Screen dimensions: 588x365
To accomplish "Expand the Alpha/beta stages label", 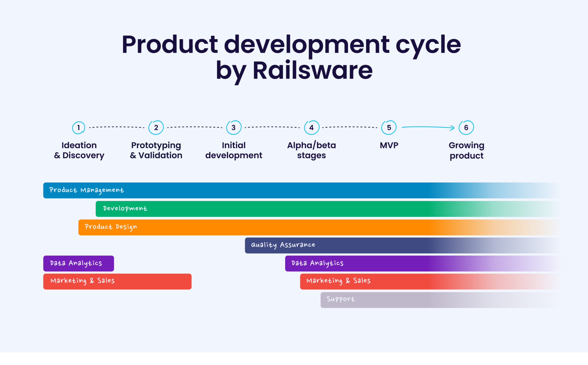I will click(x=312, y=150).
